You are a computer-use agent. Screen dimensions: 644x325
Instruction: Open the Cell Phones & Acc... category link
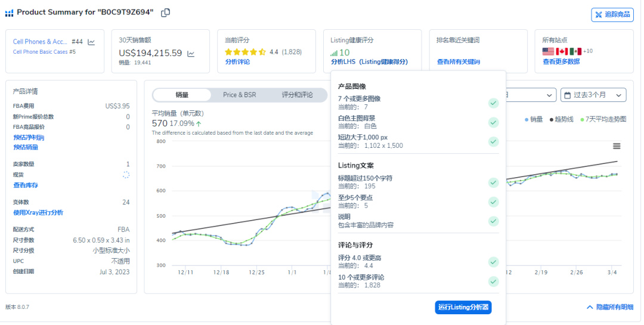point(40,42)
